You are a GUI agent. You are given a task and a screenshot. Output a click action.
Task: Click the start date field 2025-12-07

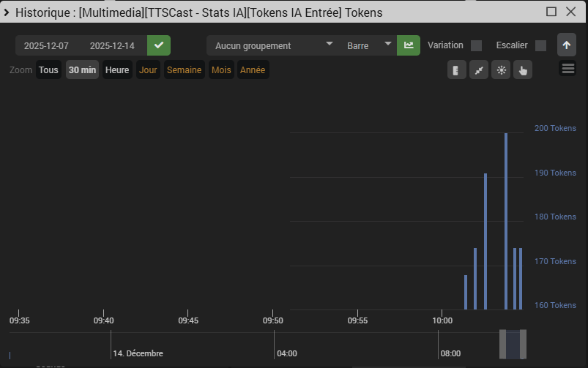pos(46,45)
